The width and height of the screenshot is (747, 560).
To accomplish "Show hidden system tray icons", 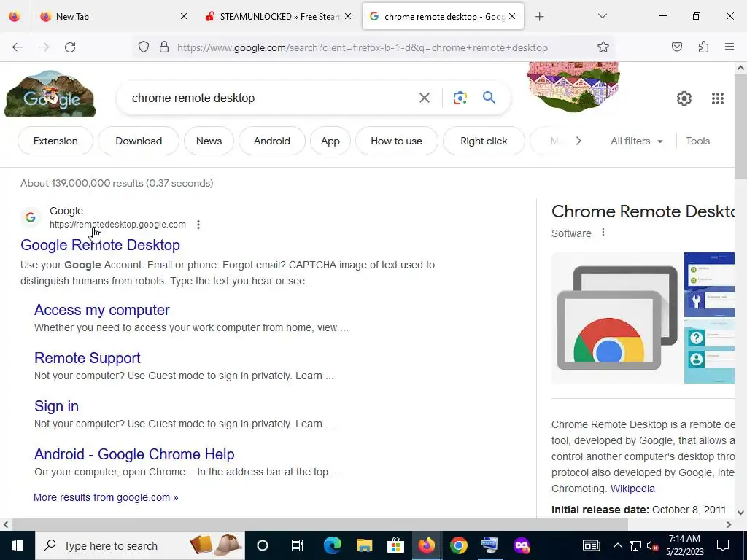I will (617, 545).
